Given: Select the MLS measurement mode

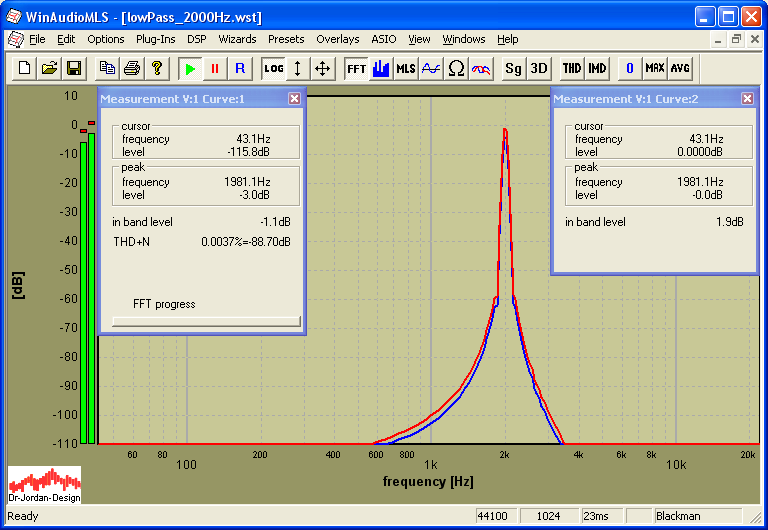Looking at the screenshot, I should (x=405, y=68).
